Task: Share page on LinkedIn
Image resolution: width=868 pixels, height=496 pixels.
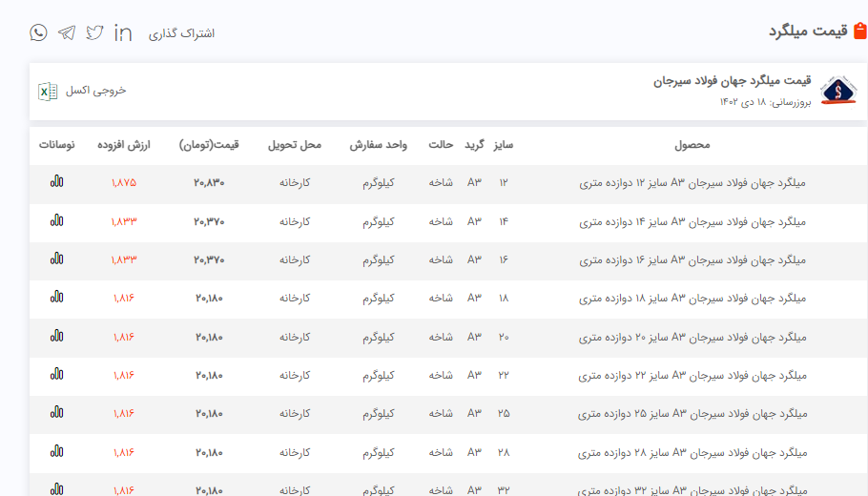Action: tap(123, 32)
